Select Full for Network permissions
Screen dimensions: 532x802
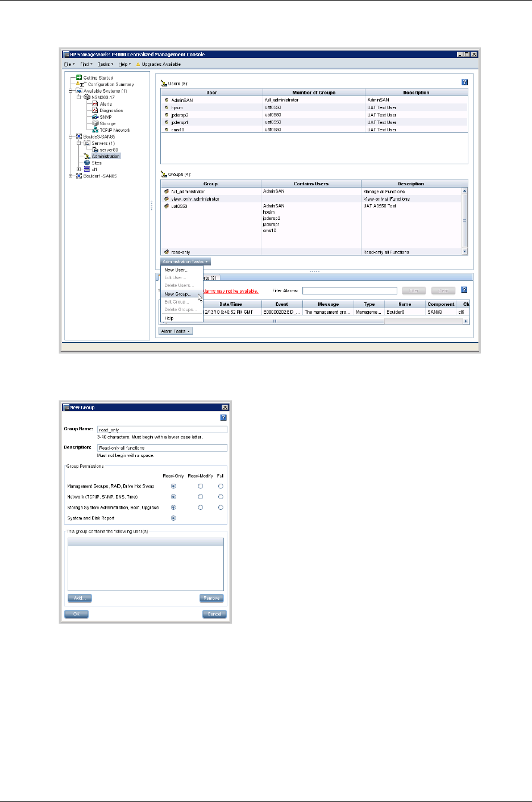(x=221, y=497)
